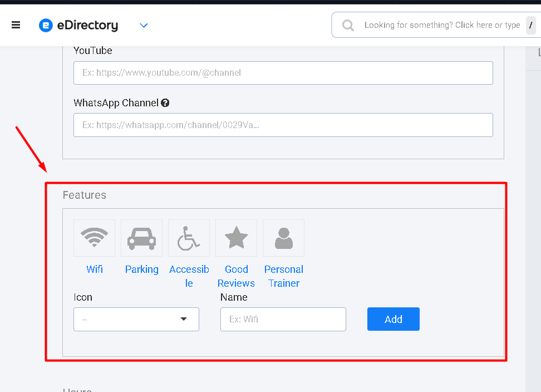Click into the YouTube URL field

[283, 73]
